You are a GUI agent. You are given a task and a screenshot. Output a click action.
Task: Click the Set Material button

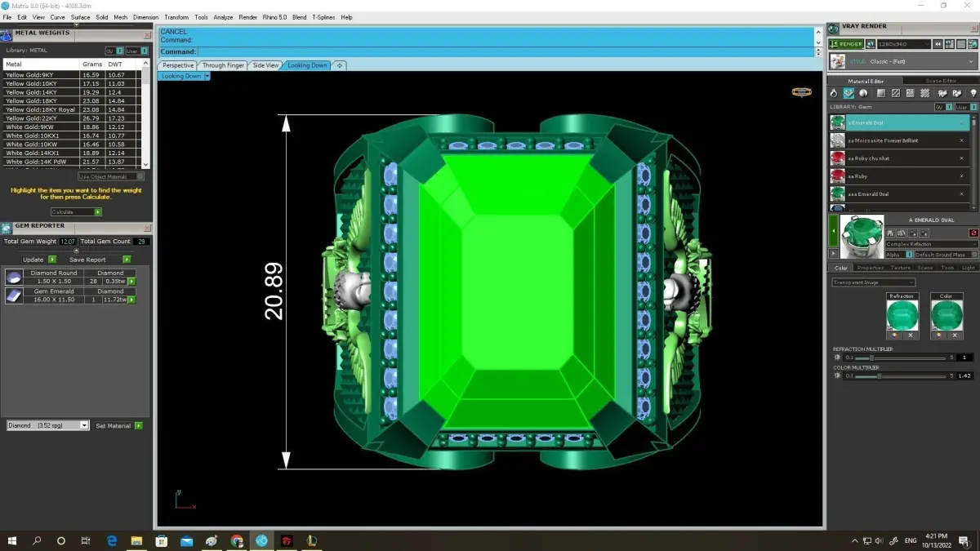point(118,425)
